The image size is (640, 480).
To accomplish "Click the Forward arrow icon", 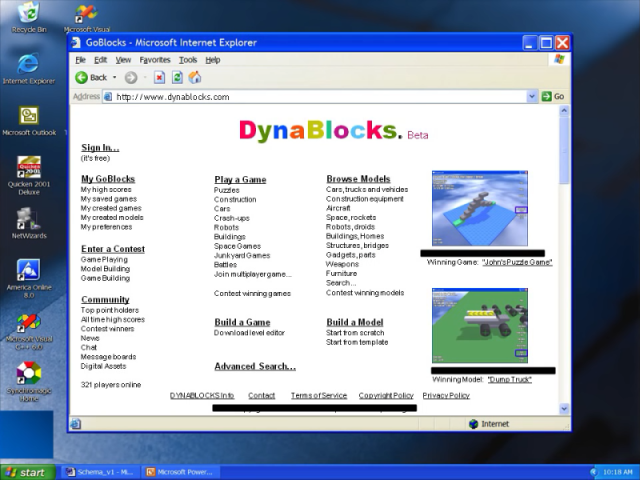I will point(131,78).
